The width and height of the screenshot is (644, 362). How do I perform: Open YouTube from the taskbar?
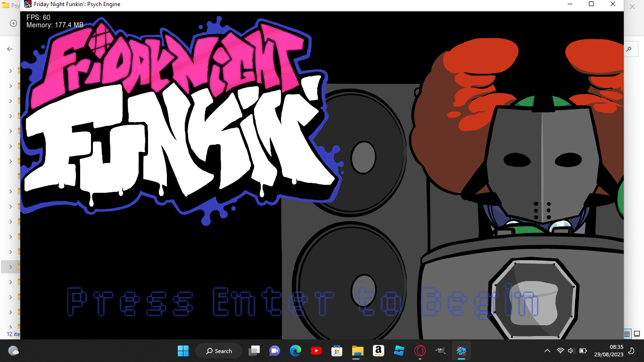click(x=316, y=351)
